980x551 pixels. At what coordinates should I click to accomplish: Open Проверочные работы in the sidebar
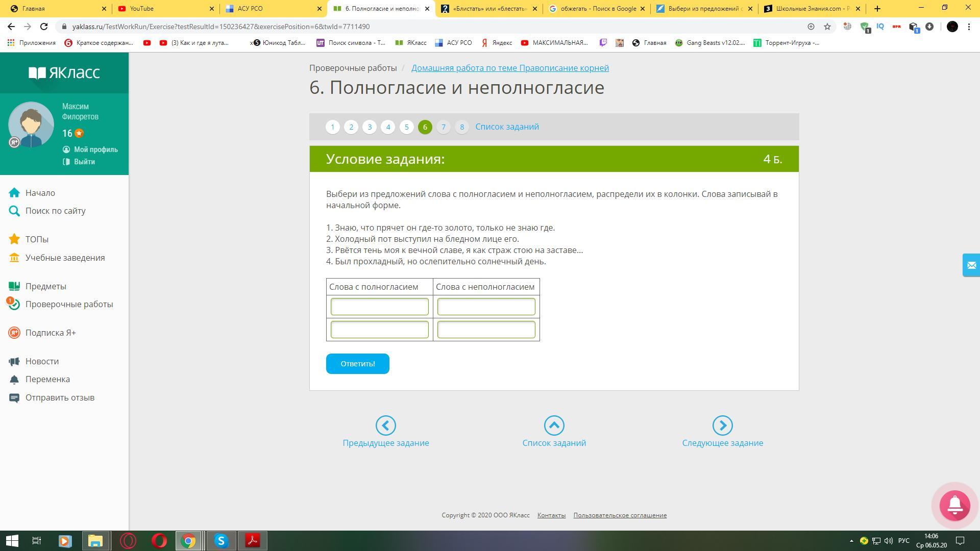[x=69, y=304]
